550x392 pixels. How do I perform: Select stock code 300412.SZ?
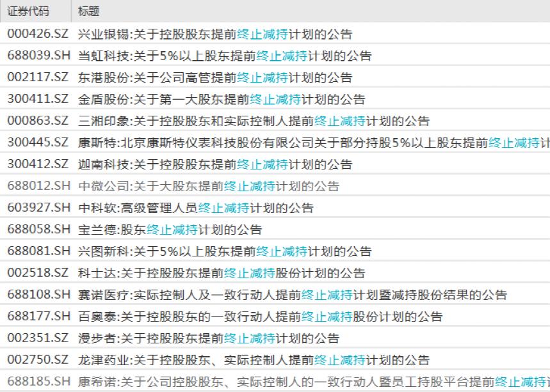click(38, 164)
